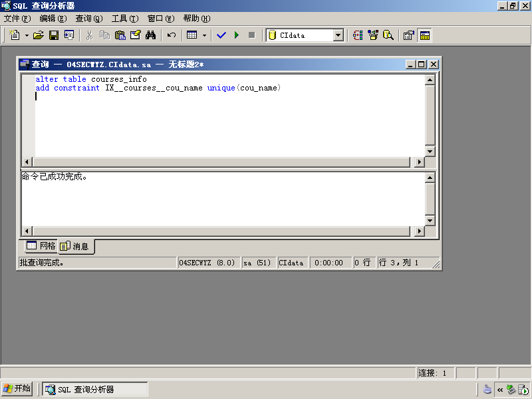Open the 查询 menu
532x399 pixels.
(89, 19)
